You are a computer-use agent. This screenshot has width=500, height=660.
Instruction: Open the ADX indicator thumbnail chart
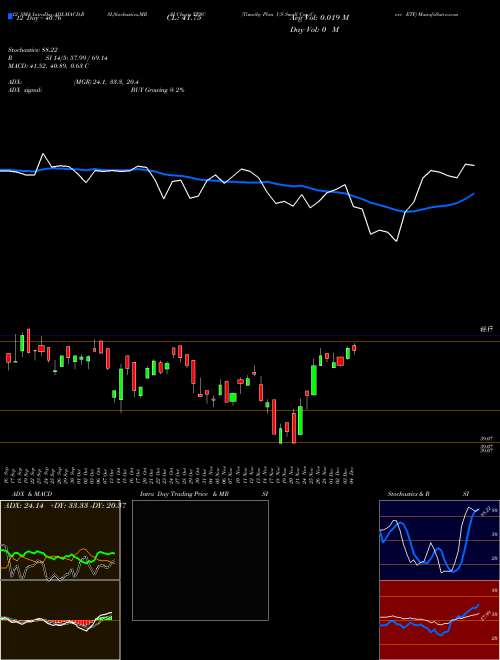coord(60,540)
